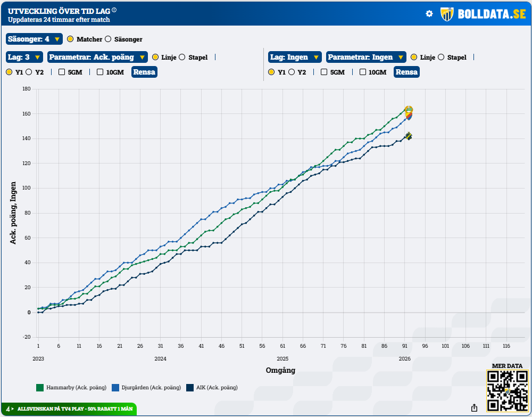Click the Hammarby crest at line end
Screen dimensions: 532x417
coord(409,110)
